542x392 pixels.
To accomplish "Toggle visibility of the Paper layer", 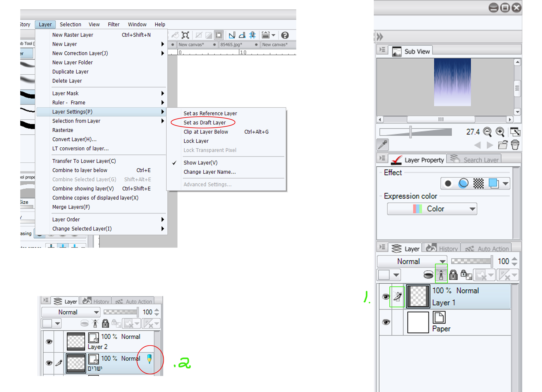I will click(385, 322).
